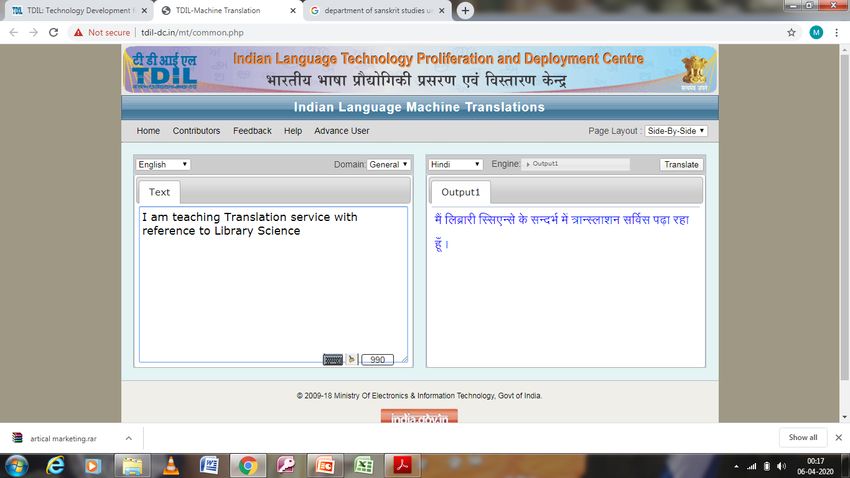Open Windows Explorer from the taskbar
Screen dimensions: 850x478
click(x=132, y=466)
